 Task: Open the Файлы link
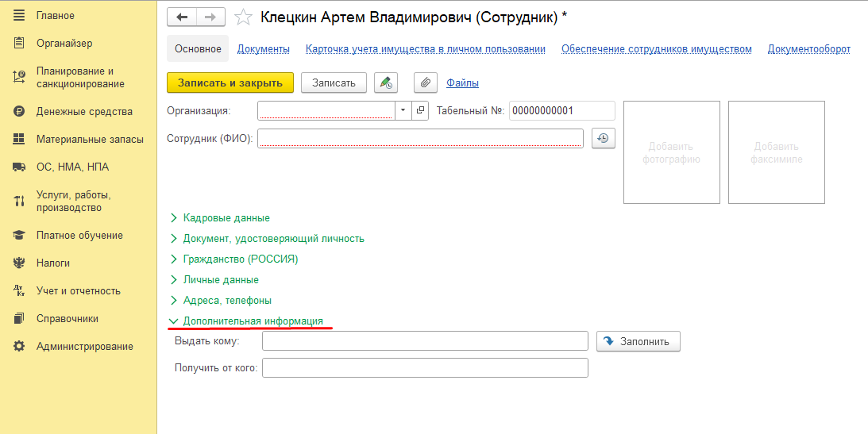462,83
